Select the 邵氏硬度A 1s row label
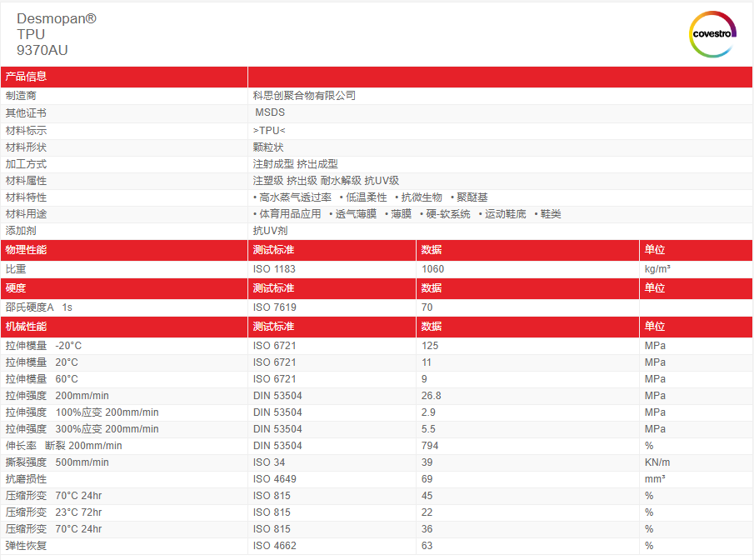The width and height of the screenshot is (754, 560). click(x=38, y=307)
